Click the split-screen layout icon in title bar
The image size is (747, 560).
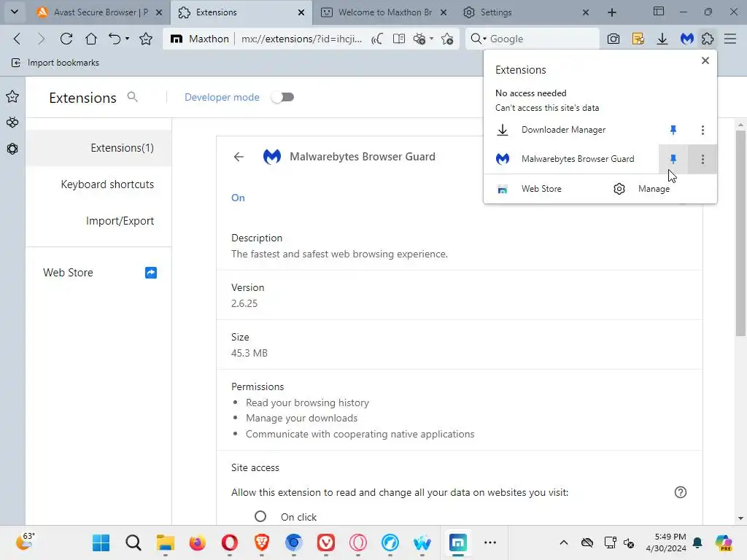point(659,12)
